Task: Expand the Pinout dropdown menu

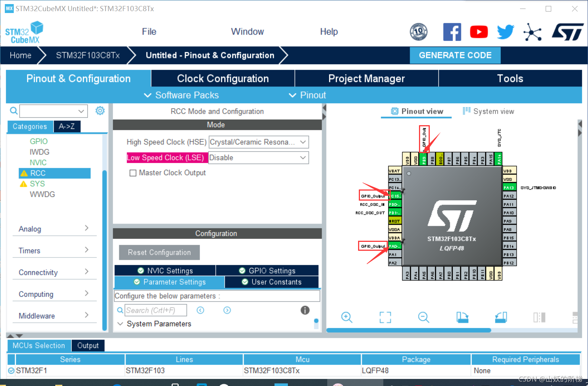Action: point(307,95)
